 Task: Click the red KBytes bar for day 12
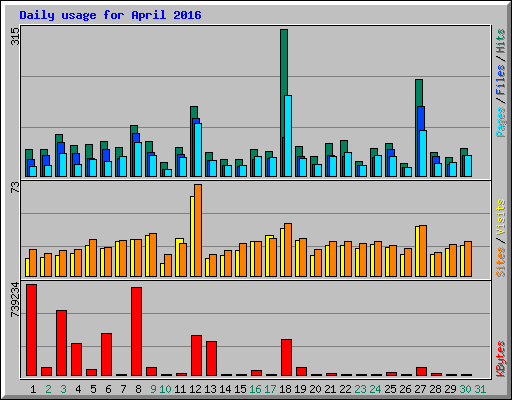[x=197, y=355]
